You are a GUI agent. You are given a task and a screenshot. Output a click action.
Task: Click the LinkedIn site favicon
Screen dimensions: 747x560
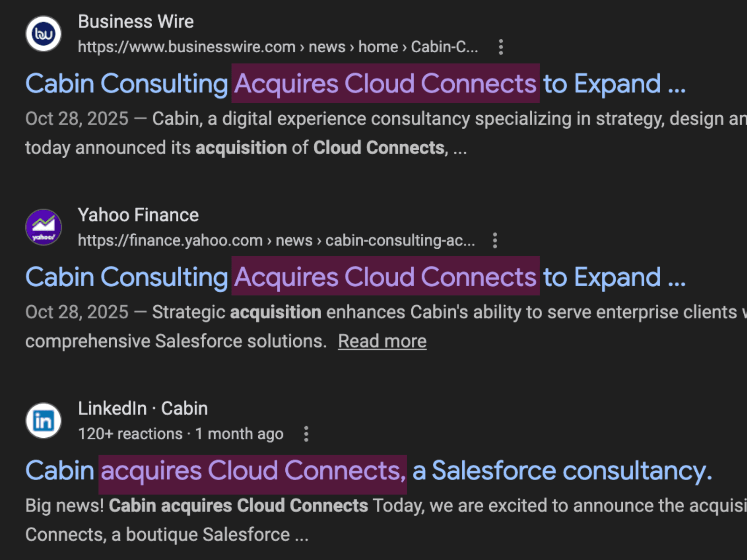43,420
